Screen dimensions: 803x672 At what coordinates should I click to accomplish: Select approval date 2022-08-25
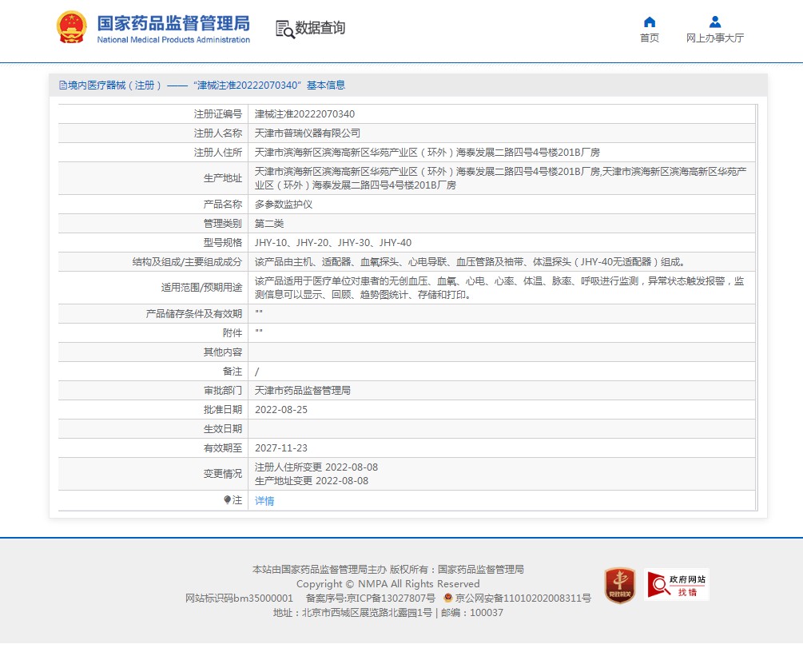coord(281,410)
